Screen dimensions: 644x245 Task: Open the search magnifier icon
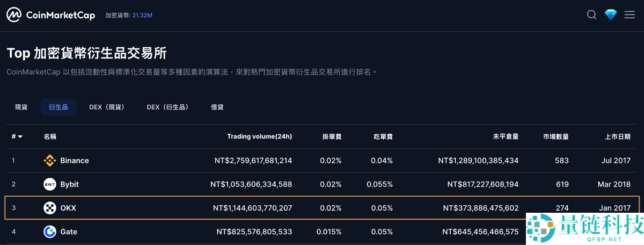tap(591, 15)
